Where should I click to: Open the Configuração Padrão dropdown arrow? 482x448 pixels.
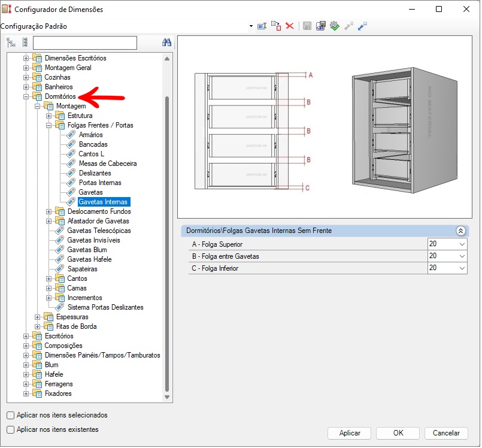pos(251,26)
